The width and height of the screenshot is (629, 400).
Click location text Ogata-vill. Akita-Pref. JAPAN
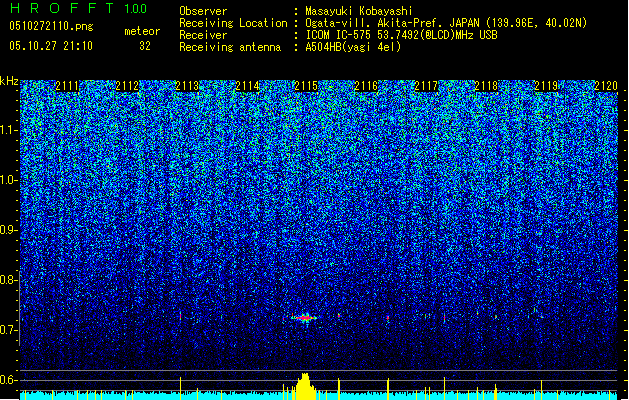click(392, 23)
